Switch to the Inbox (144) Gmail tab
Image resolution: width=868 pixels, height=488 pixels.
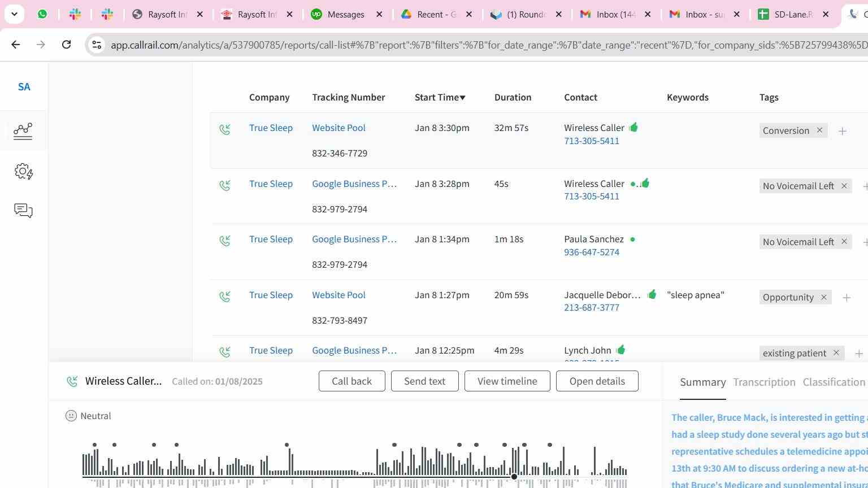click(x=615, y=14)
